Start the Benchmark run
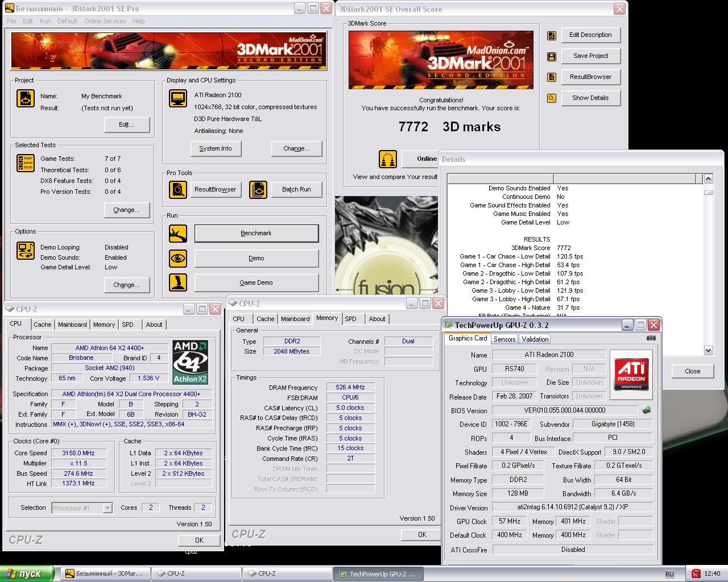This screenshot has height=582, width=728. [257, 234]
